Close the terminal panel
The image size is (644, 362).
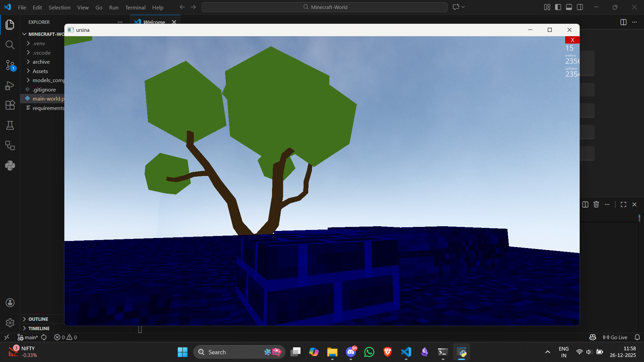tap(634, 204)
